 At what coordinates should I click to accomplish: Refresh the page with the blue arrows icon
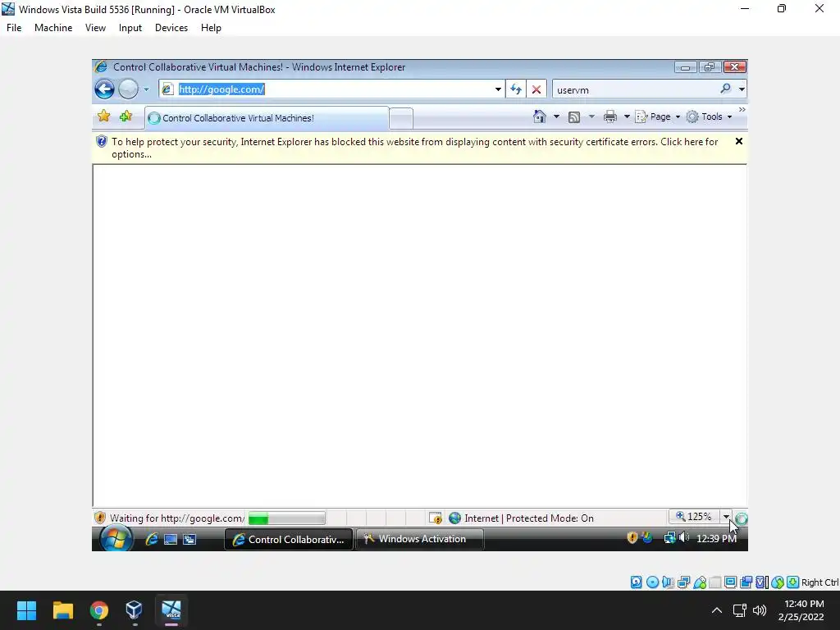pyautogui.click(x=516, y=89)
